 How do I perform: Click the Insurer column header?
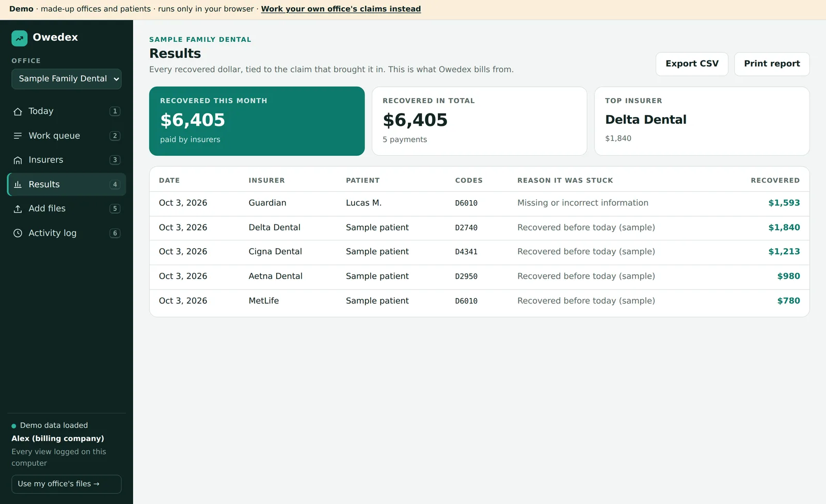pos(266,181)
